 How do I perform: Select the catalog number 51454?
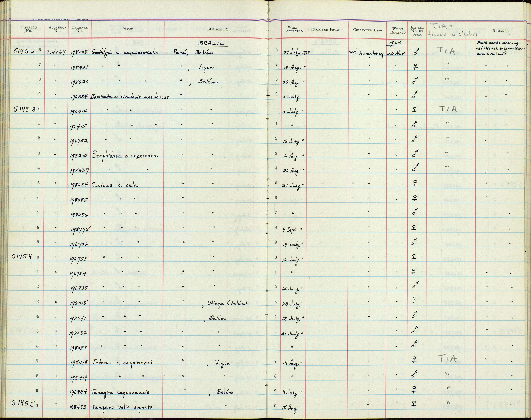click(22, 256)
